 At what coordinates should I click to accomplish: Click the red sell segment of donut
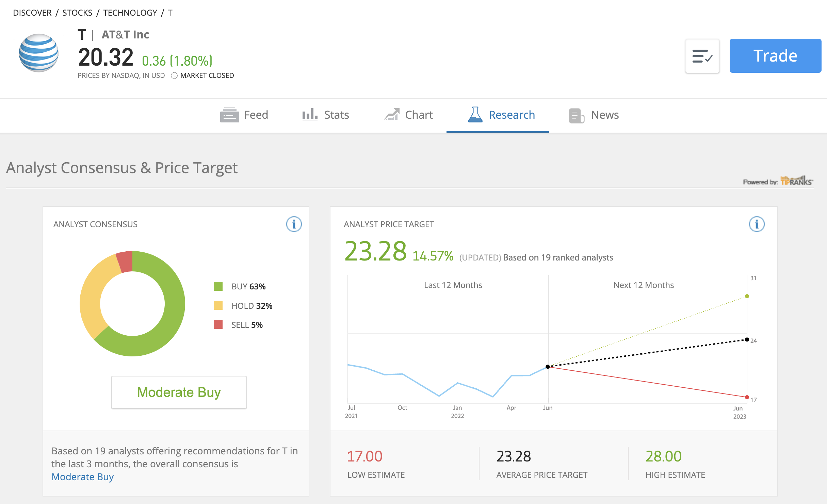[x=125, y=262]
